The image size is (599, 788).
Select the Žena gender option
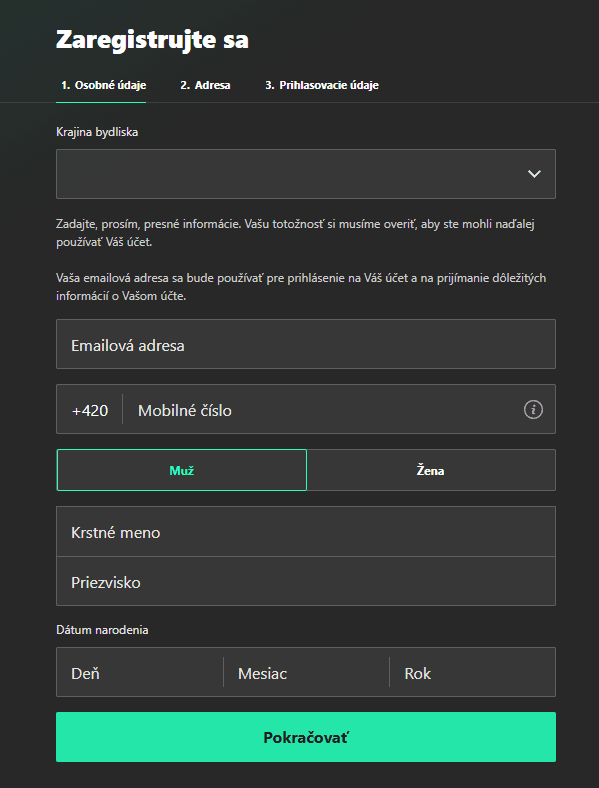pyautogui.click(x=431, y=470)
